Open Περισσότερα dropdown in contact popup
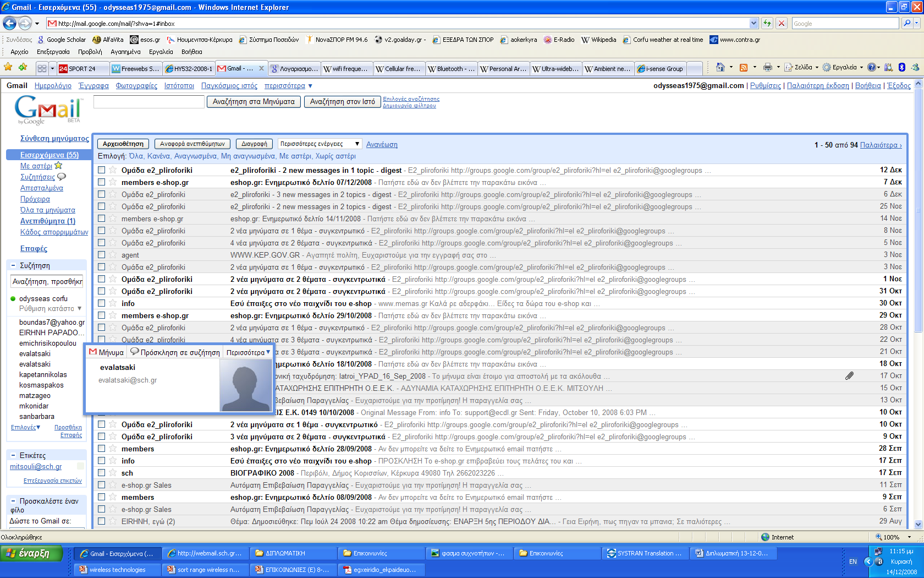This screenshot has width=924, height=578. coord(249,352)
